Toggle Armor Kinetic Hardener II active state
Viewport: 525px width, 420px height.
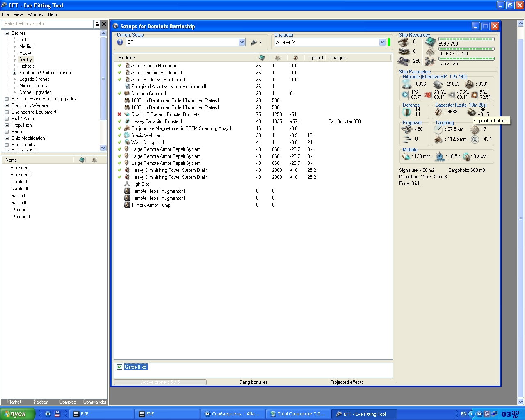pyautogui.click(x=119, y=66)
